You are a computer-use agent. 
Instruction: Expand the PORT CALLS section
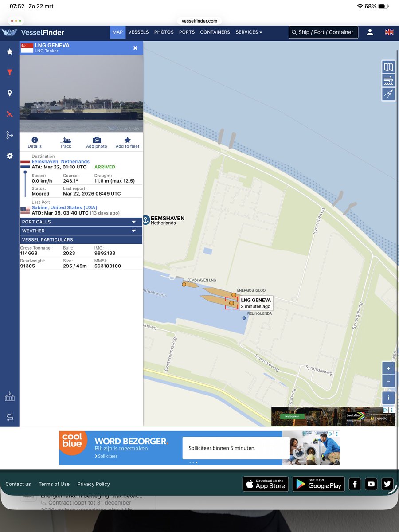pyautogui.click(x=81, y=222)
